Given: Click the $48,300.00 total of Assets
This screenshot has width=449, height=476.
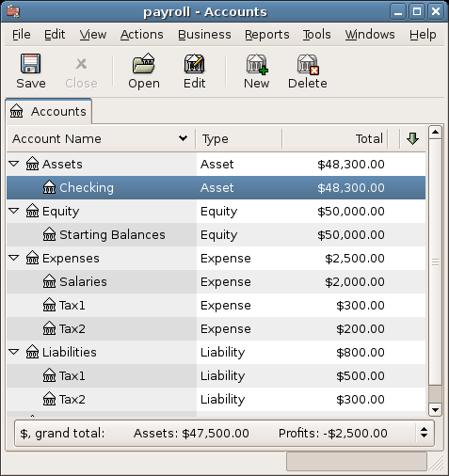Looking at the screenshot, I should (x=351, y=164).
